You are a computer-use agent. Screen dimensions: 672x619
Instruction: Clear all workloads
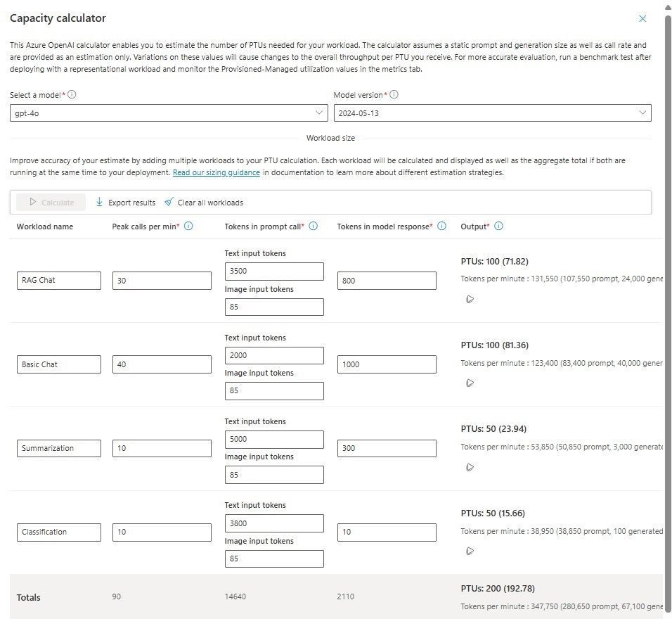click(x=204, y=203)
